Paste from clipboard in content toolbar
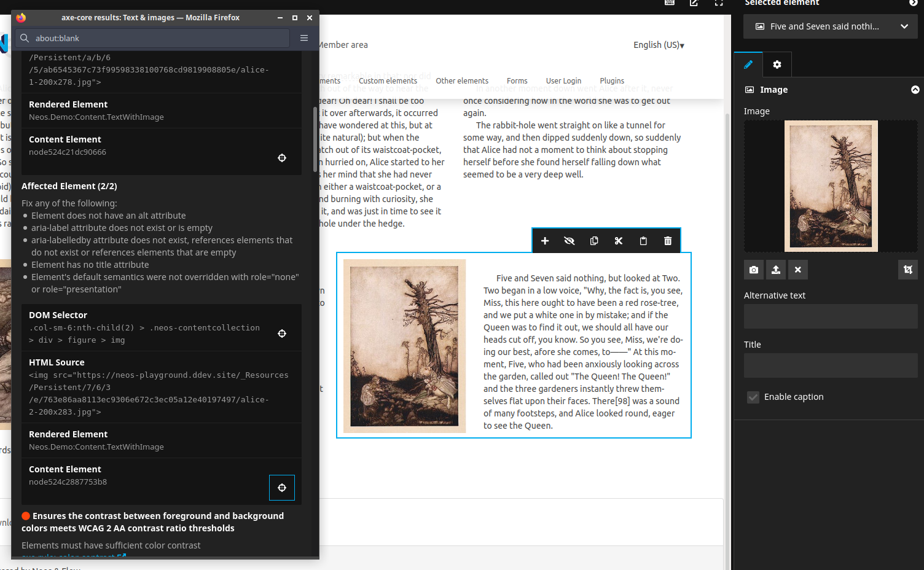The width and height of the screenshot is (924, 570). coord(643,241)
